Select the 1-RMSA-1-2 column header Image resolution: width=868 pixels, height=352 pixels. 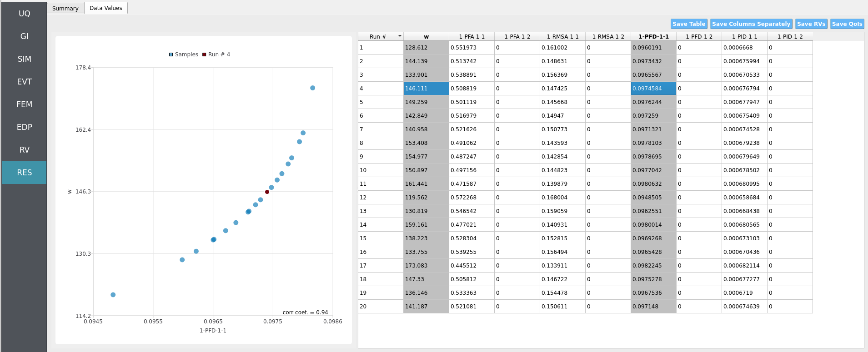(x=608, y=36)
